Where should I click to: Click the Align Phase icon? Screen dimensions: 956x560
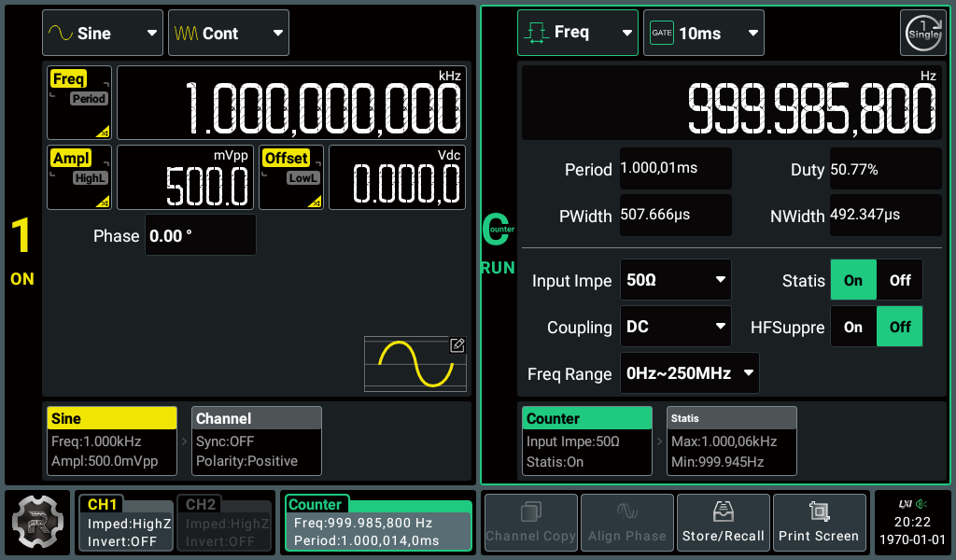coord(626,522)
